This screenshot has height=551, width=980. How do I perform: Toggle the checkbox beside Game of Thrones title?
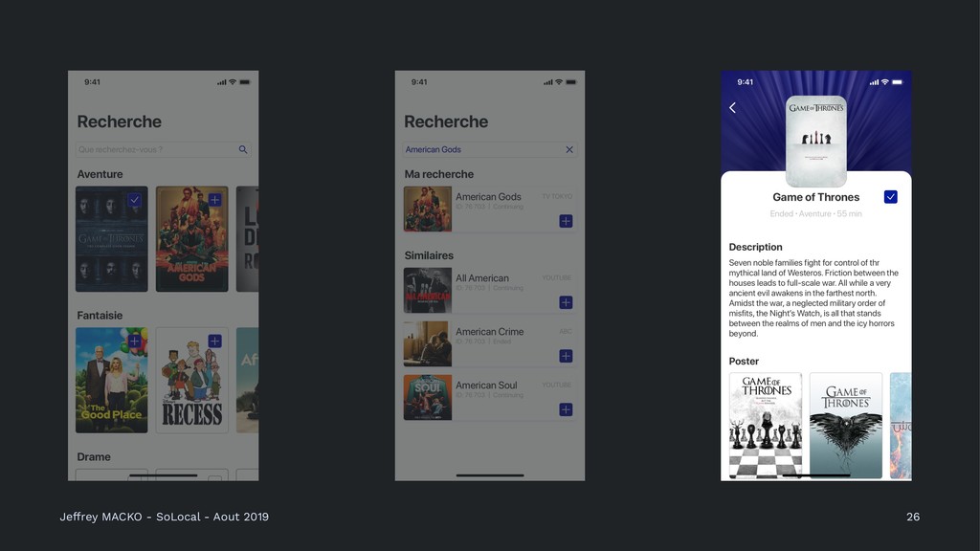(891, 197)
